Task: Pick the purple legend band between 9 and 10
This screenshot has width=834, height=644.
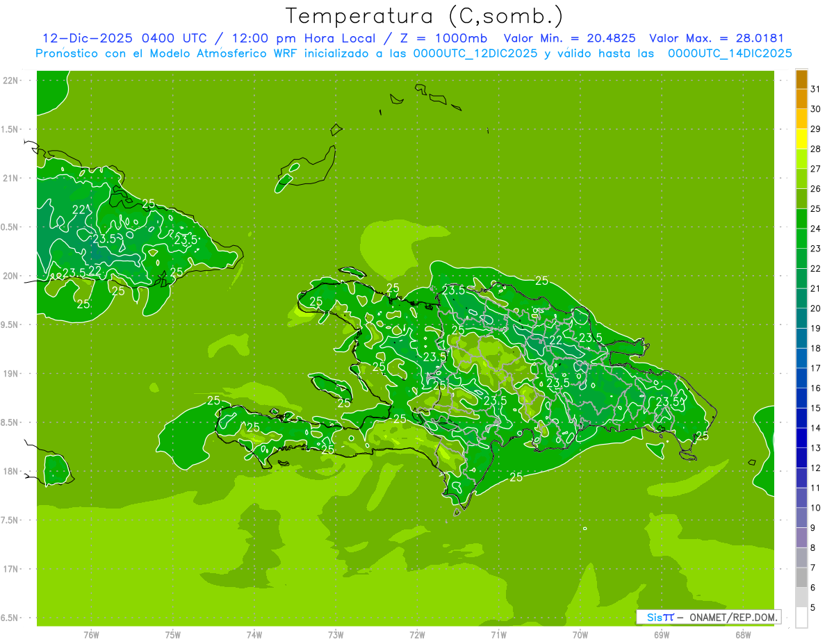Action: pyautogui.click(x=801, y=518)
